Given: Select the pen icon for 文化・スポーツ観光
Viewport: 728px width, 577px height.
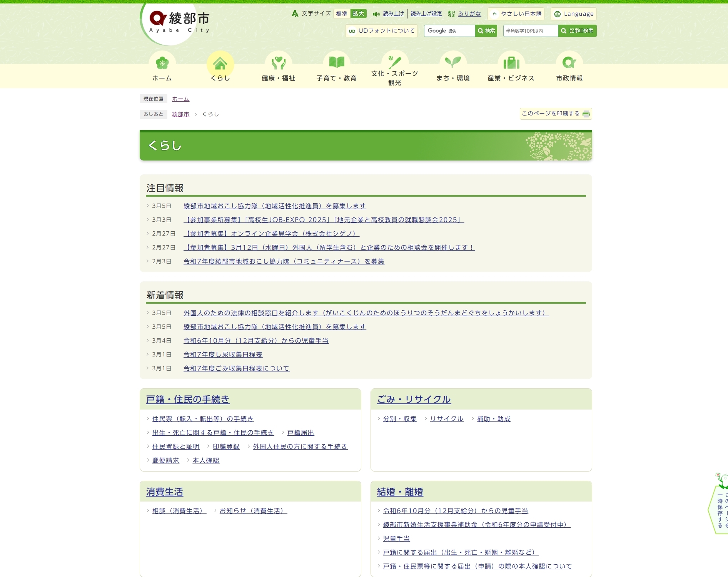Looking at the screenshot, I should point(394,61).
